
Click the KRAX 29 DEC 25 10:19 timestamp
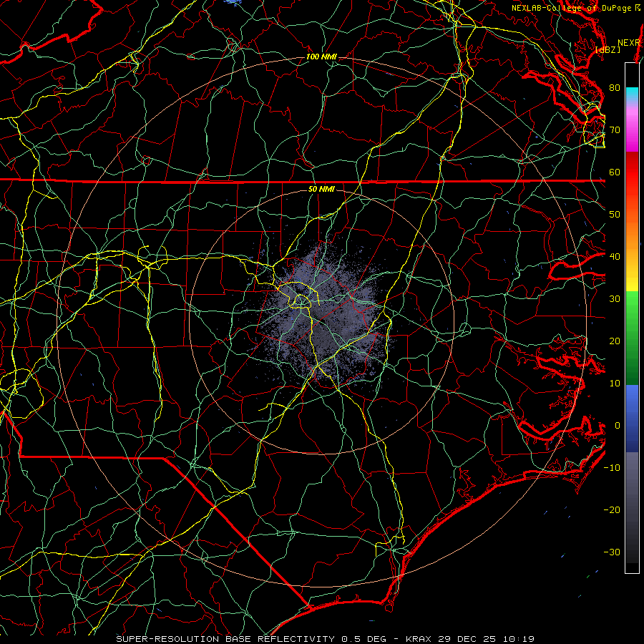point(470,639)
